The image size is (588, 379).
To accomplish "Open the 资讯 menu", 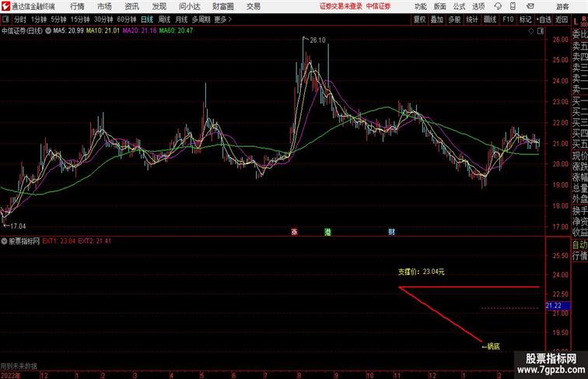I will pyautogui.click(x=131, y=6).
